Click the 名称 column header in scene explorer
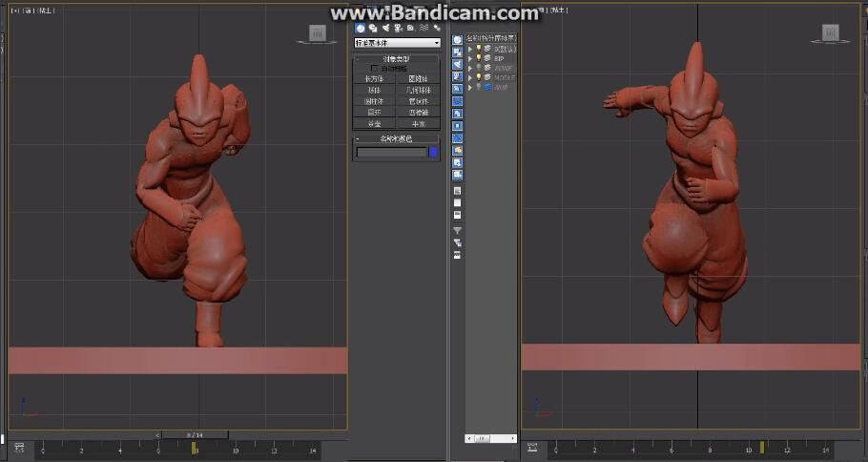 tap(491, 38)
